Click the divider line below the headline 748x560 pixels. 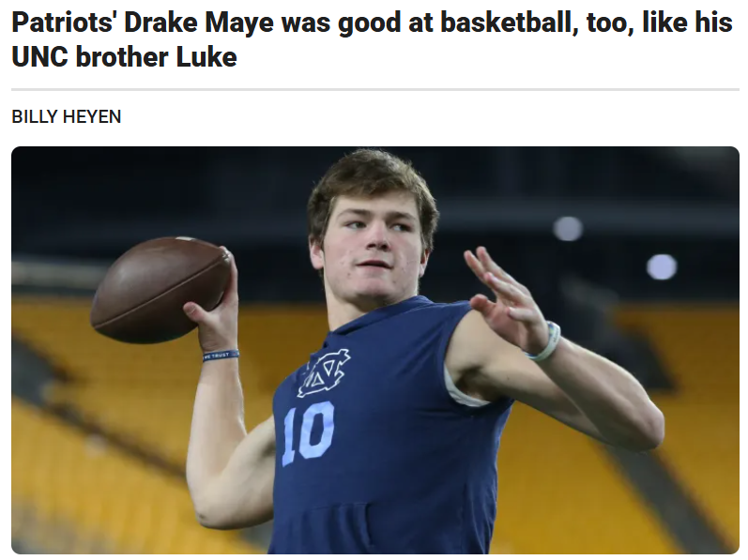[374, 90]
